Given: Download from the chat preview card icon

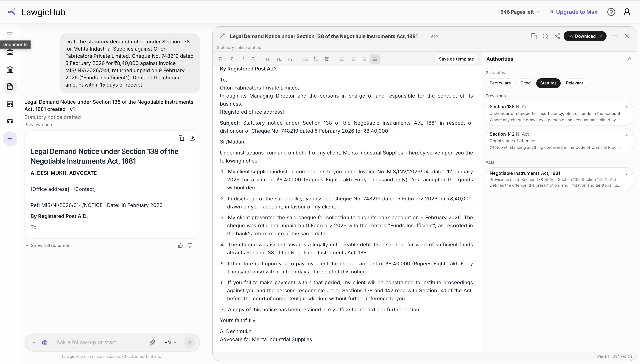Looking at the screenshot, I should coord(192,138).
